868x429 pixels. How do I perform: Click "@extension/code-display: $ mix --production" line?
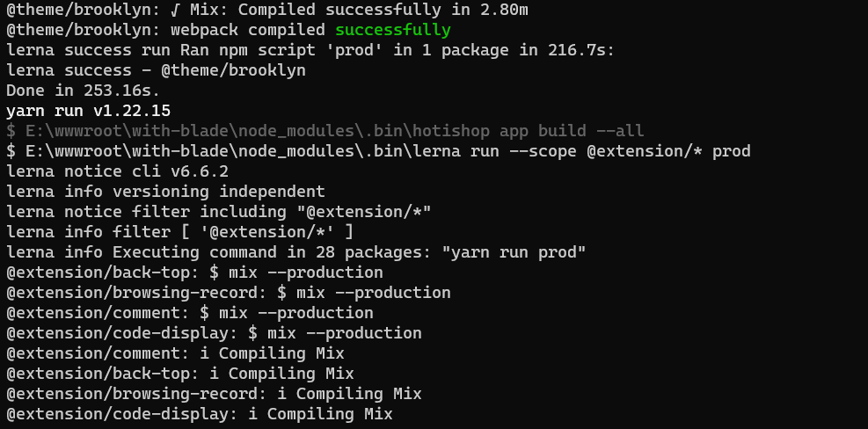214,333
